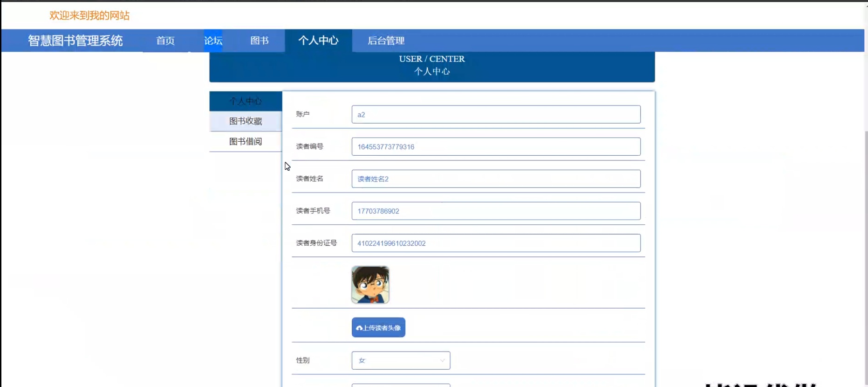
Task: Focus the 读者姓名 input field
Action: [496, 179]
